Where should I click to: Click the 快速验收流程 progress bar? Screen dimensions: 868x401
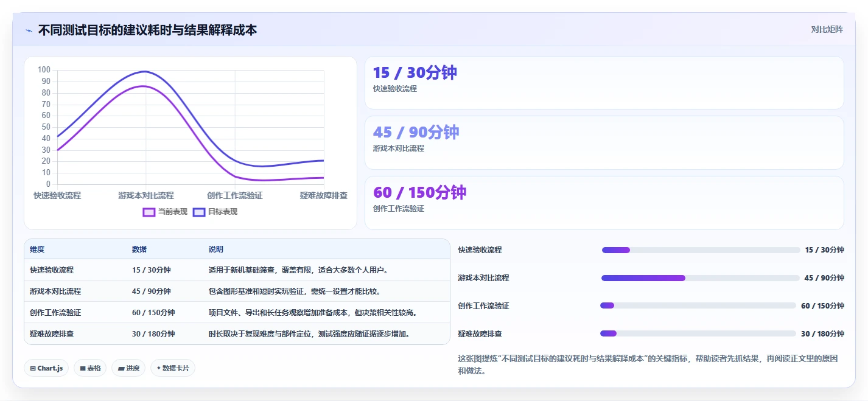701,250
